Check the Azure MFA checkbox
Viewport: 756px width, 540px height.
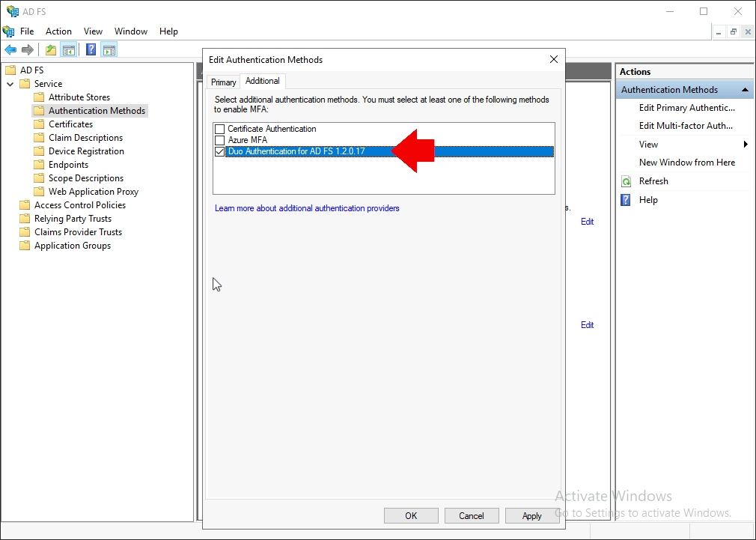pos(220,140)
